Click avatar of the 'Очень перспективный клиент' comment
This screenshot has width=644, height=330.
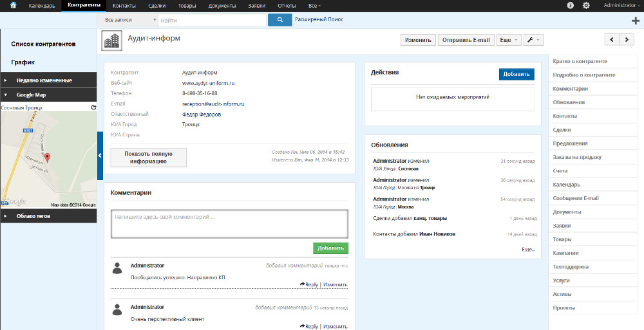click(x=117, y=309)
